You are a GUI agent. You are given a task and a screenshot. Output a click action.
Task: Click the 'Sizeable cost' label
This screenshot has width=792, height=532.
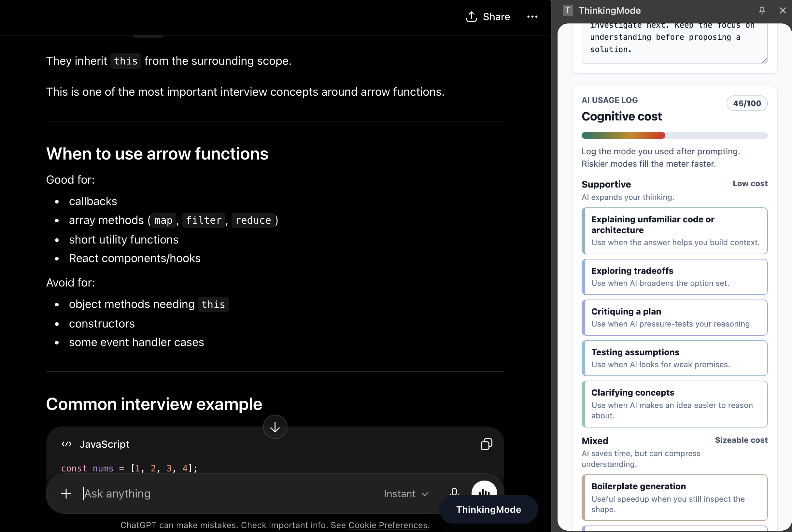[741, 440]
